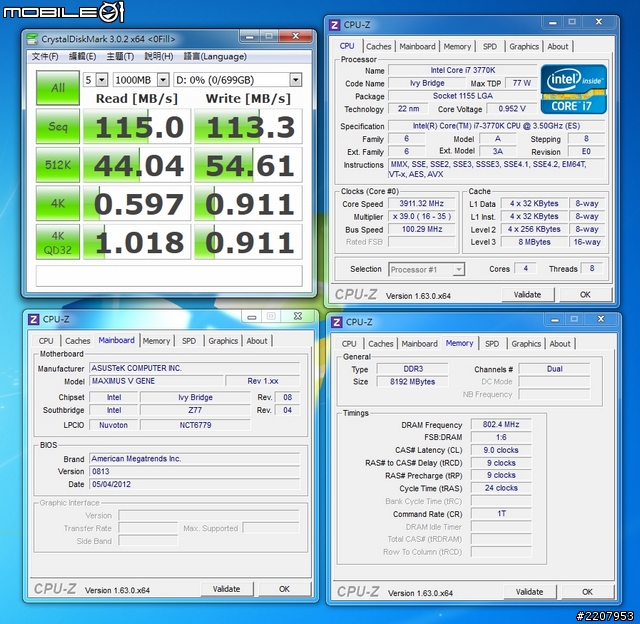This screenshot has width=640, height=624.
Task: Open About tab in Mainboard window
Action: click(x=257, y=341)
